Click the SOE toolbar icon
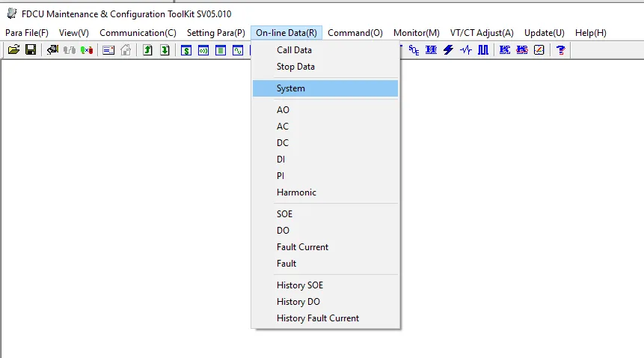 (414, 50)
